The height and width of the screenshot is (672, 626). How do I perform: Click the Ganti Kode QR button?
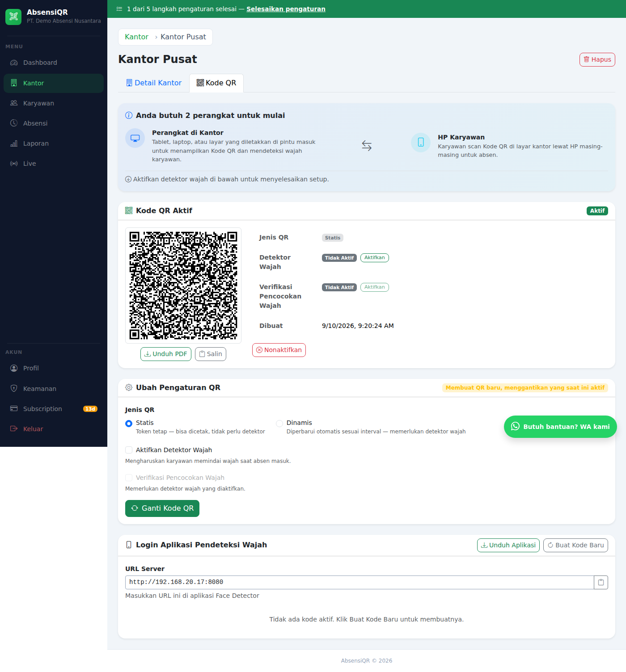point(162,508)
